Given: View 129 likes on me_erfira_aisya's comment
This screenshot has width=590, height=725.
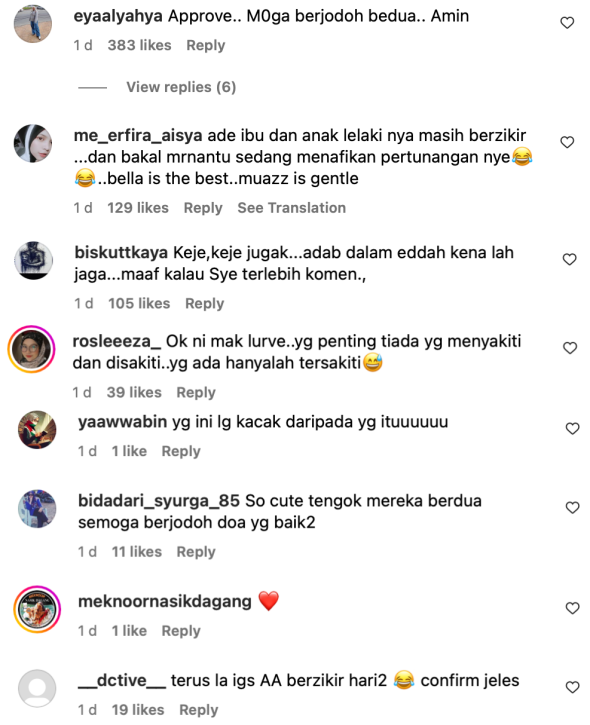Looking at the screenshot, I should [x=138, y=208].
